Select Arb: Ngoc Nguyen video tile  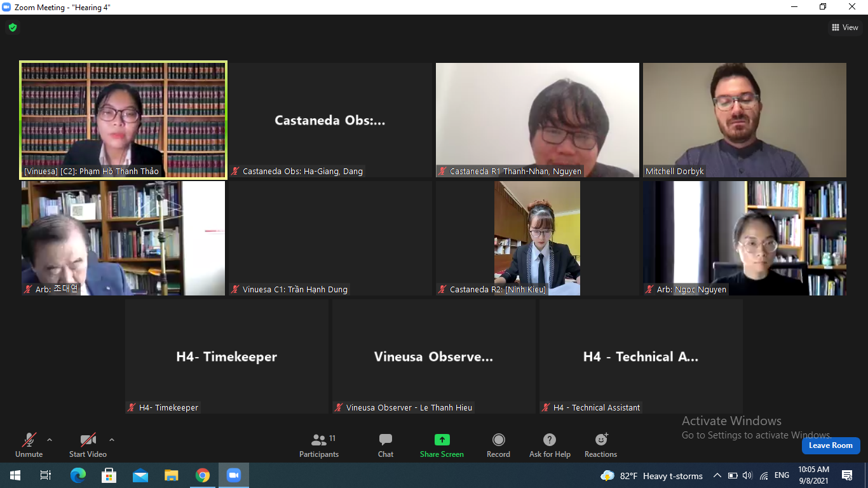[x=745, y=238]
